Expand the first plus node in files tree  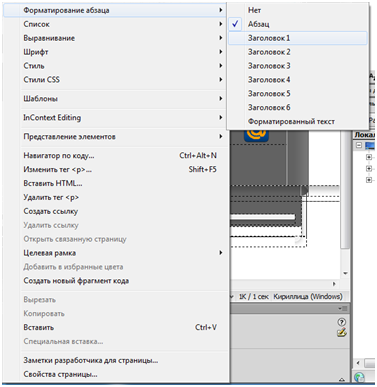click(x=369, y=157)
